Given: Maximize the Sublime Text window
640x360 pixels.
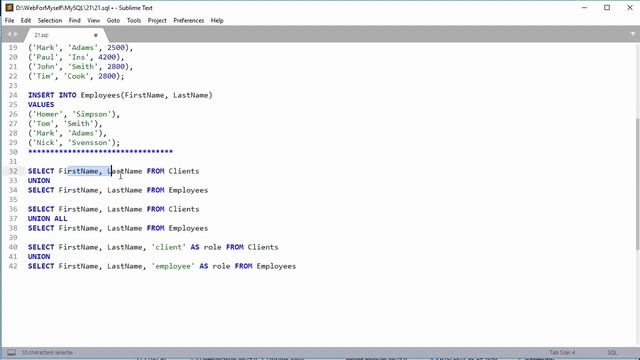Looking at the screenshot, I should (607, 7).
